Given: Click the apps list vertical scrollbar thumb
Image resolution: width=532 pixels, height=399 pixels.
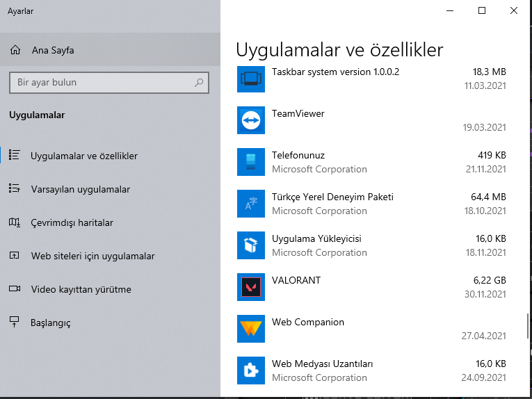Looking at the screenshot, I should point(527,326).
